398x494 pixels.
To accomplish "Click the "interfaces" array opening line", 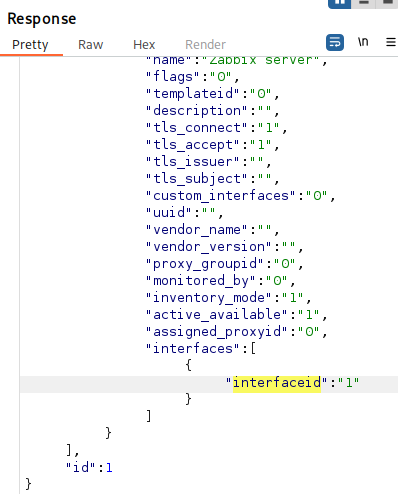I will pos(201,349).
